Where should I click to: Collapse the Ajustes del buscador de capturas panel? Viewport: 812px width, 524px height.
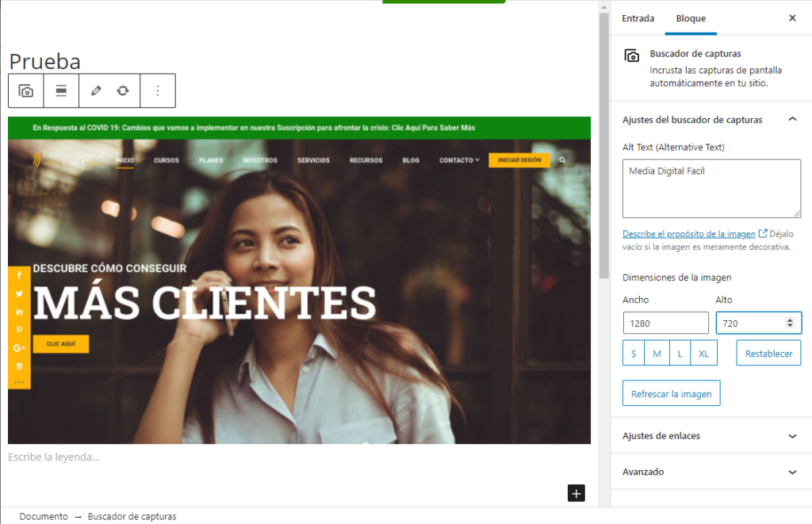coord(791,119)
